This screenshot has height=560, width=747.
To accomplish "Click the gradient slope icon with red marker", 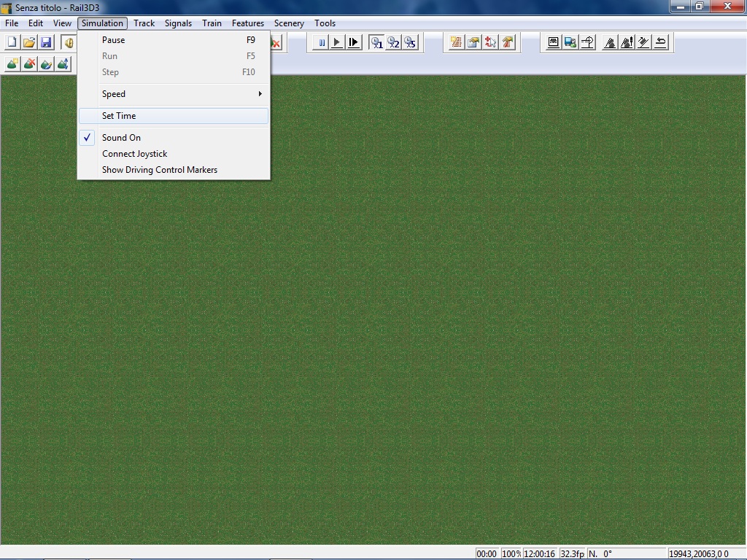I will 627,42.
